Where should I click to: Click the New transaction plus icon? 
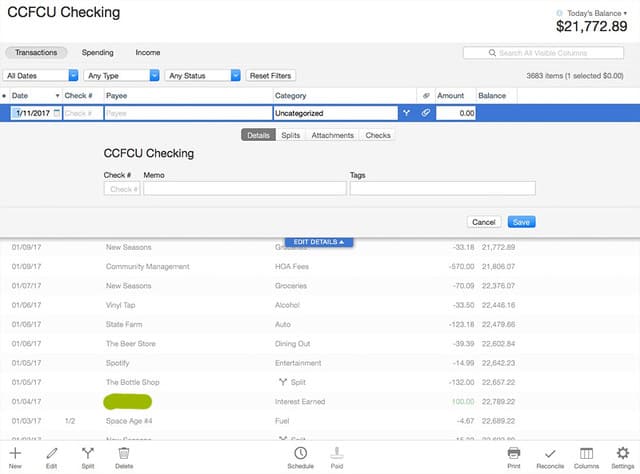15,453
